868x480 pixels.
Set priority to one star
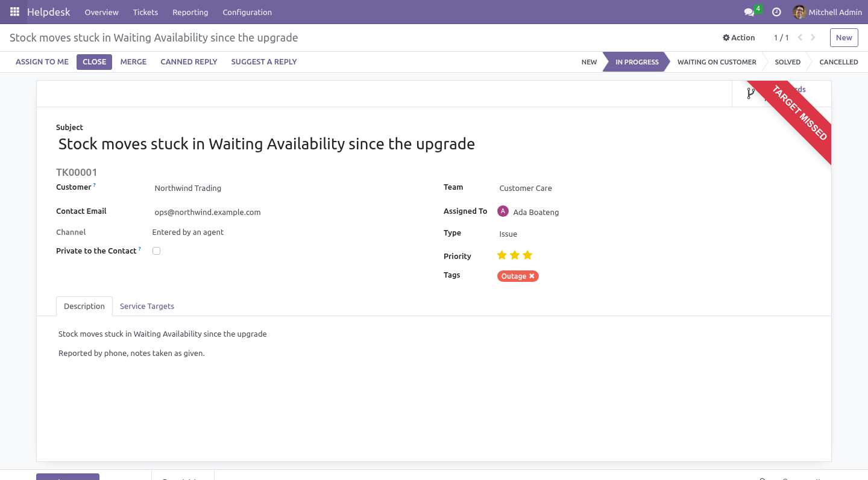tap(502, 255)
